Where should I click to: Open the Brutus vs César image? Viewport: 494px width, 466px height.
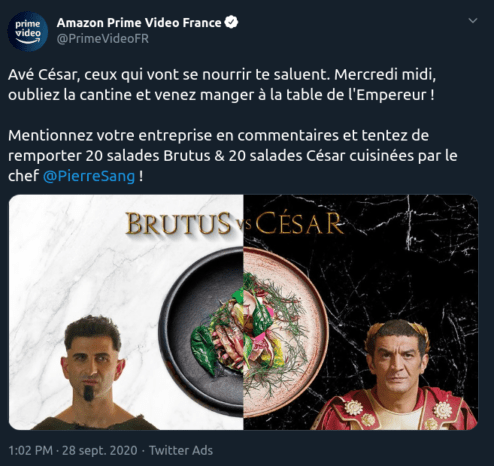tap(243, 312)
